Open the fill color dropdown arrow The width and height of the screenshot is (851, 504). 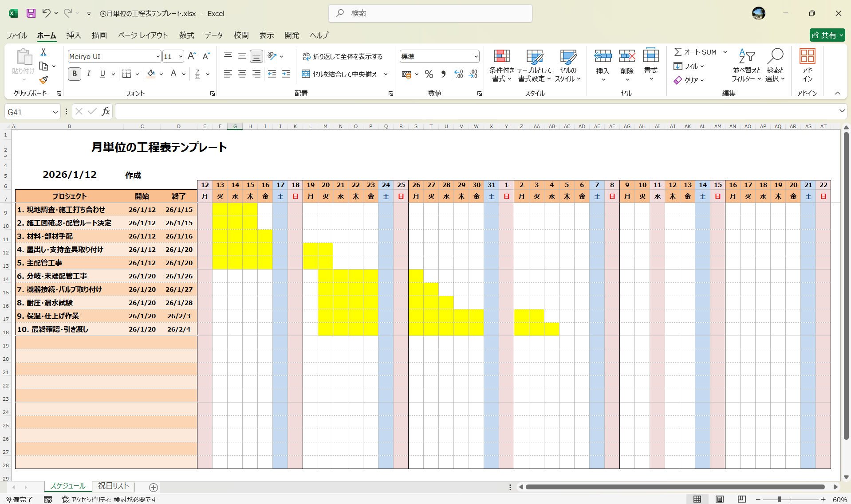pos(161,74)
